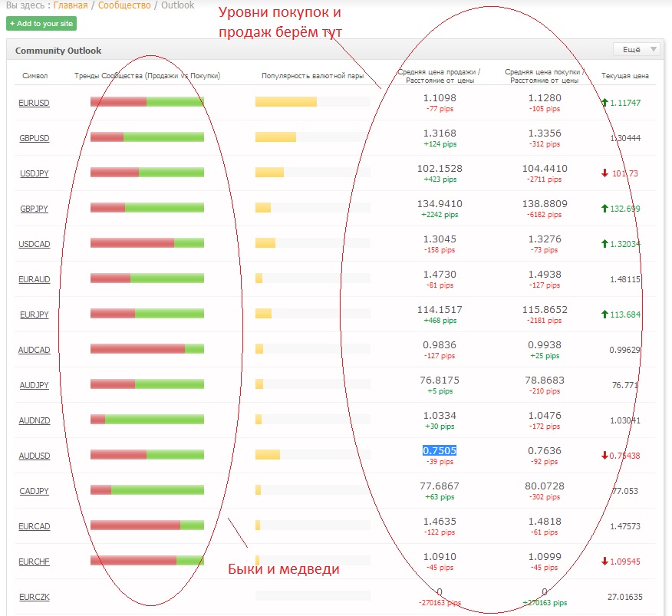Click the EURAUD current price 1.48115

click(625, 279)
